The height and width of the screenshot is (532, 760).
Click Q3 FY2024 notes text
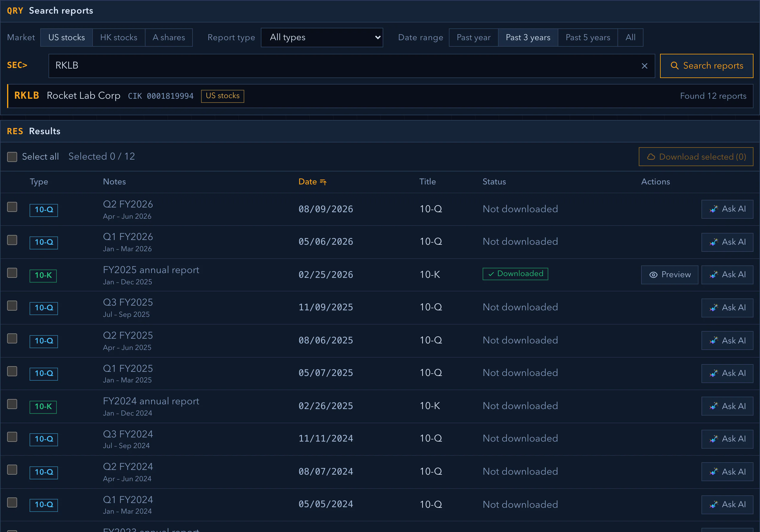pos(128,434)
